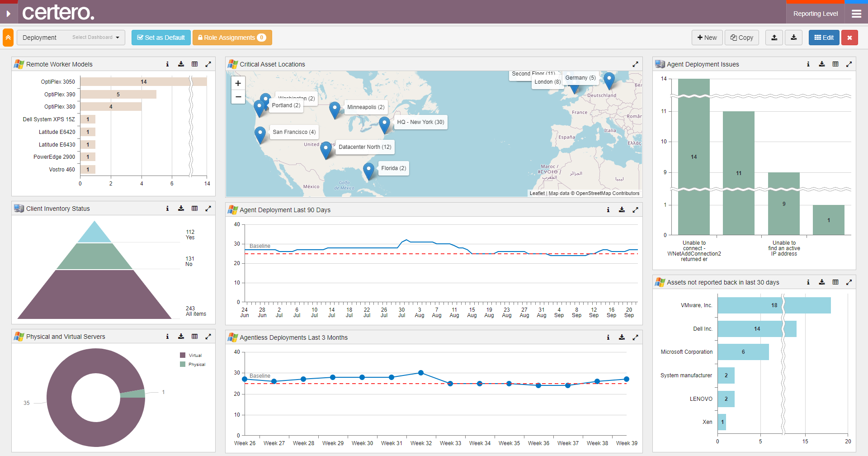Click the download dashboard icon button

(x=794, y=38)
